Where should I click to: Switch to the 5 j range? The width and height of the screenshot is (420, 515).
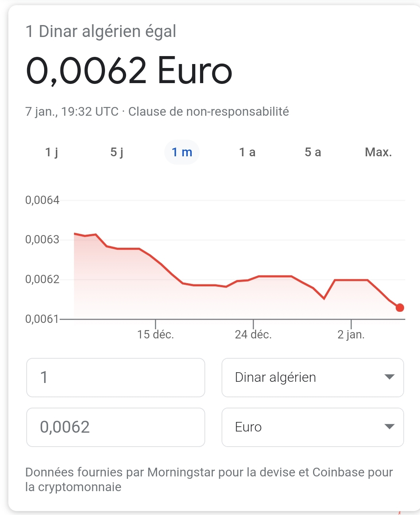(117, 152)
